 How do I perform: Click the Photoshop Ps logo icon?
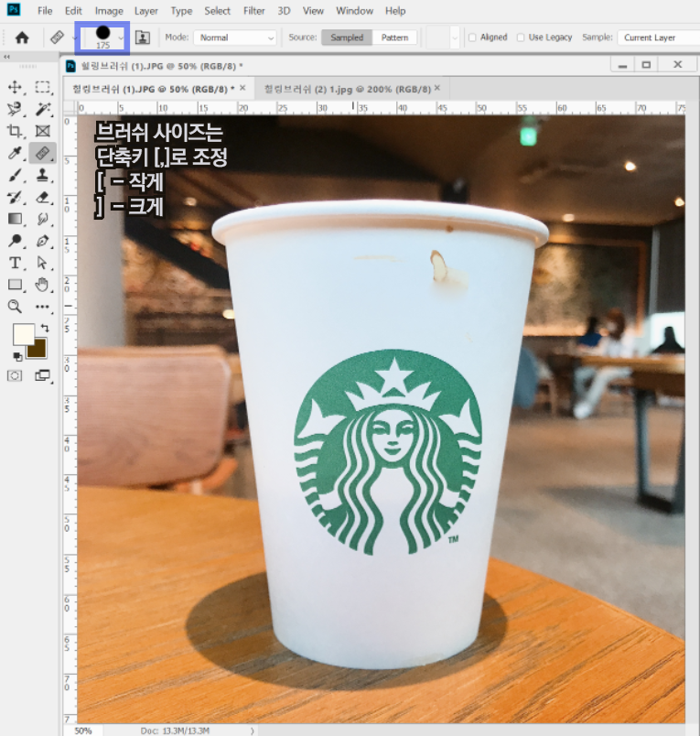pos(14,9)
